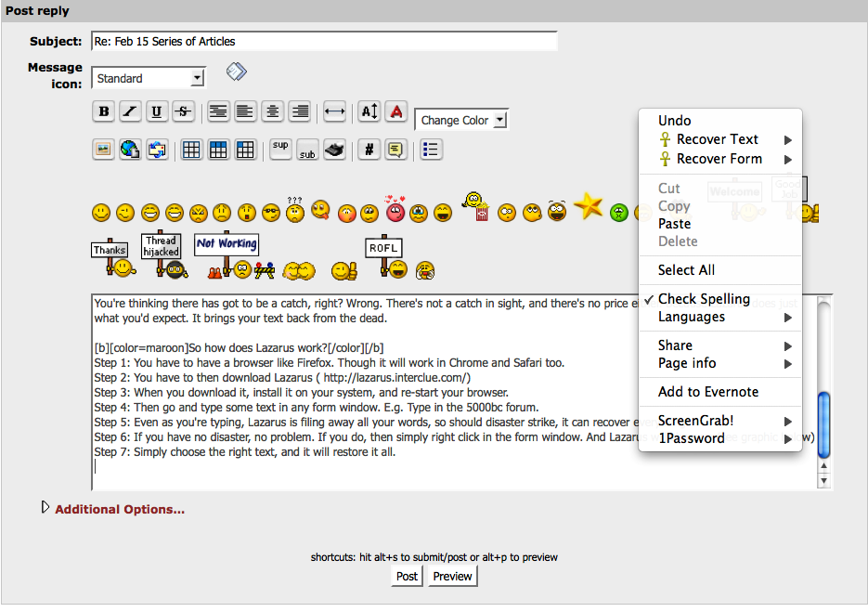The image size is (868, 612).
Task: Click into the Subject field
Action: click(x=324, y=41)
